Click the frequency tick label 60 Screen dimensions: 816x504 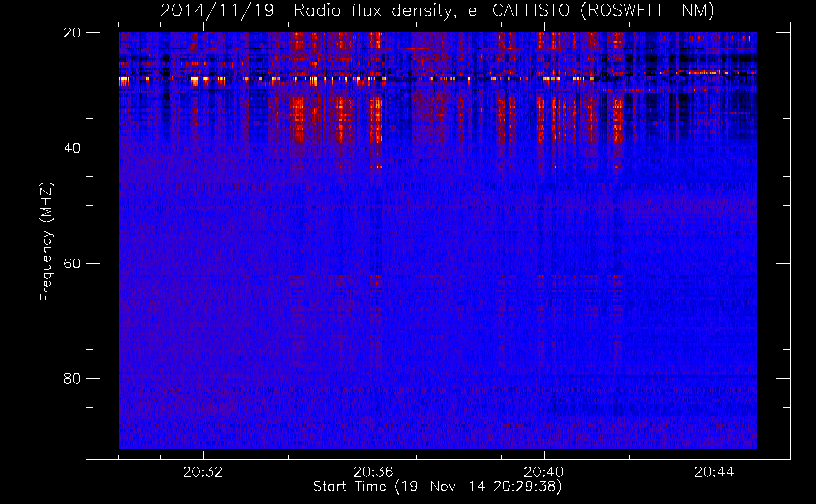click(x=72, y=264)
